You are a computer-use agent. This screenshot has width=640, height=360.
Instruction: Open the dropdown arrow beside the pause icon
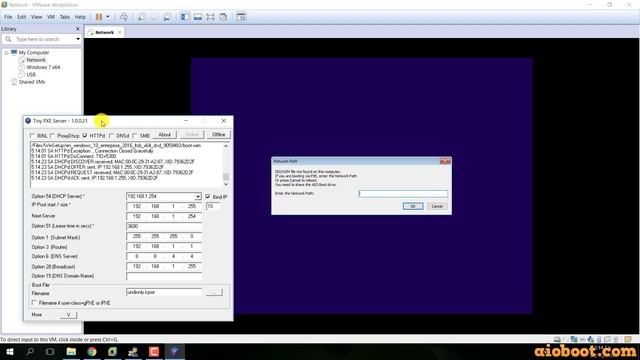[108, 17]
